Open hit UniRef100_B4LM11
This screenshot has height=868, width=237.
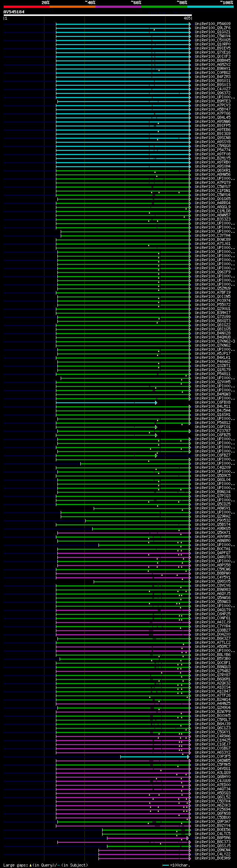[213, 407]
